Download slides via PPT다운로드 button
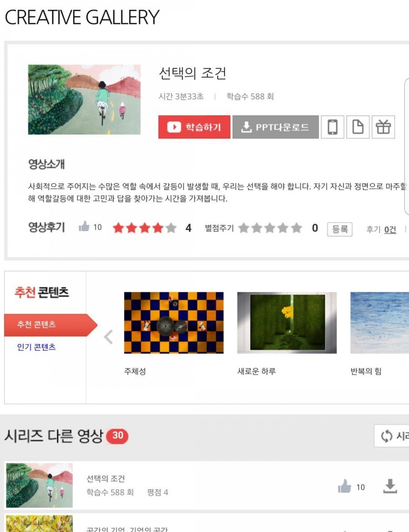The width and height of the screenshot is (409, 532). 275,127
